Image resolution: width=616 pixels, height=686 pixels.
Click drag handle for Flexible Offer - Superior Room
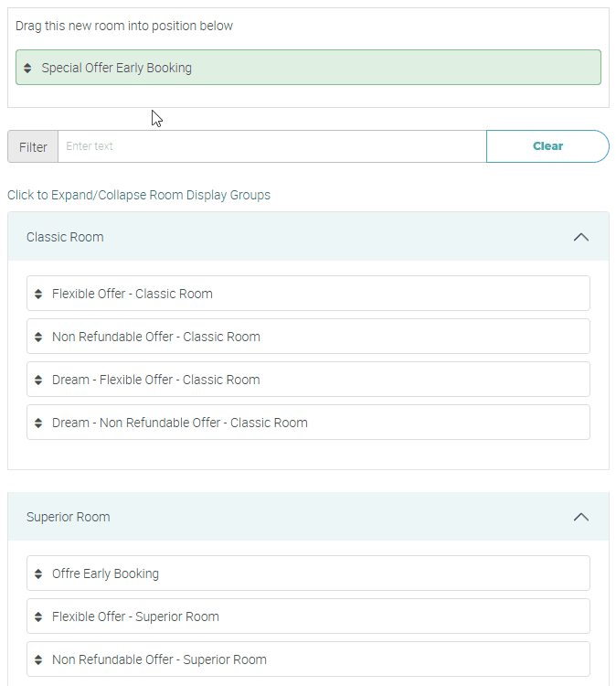pos(38,617)
